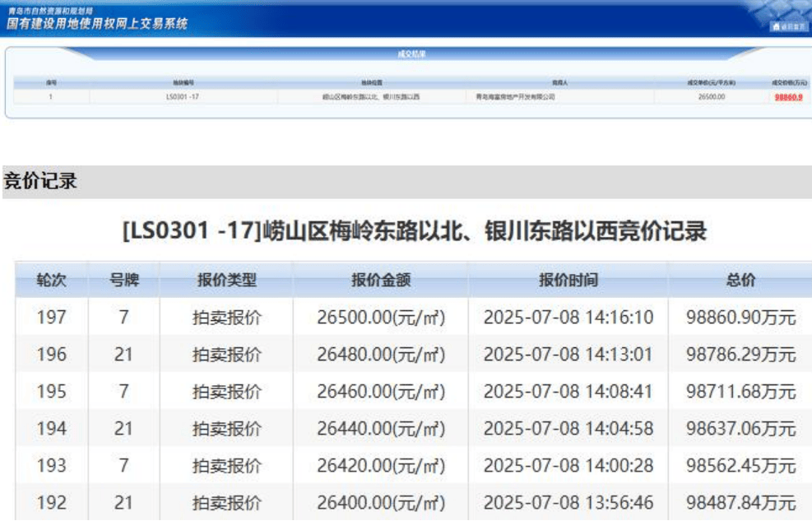Click bid time 2025-07-08 13:56:46
This screenshot has width=812, height=521.
(x=568, y=503)
